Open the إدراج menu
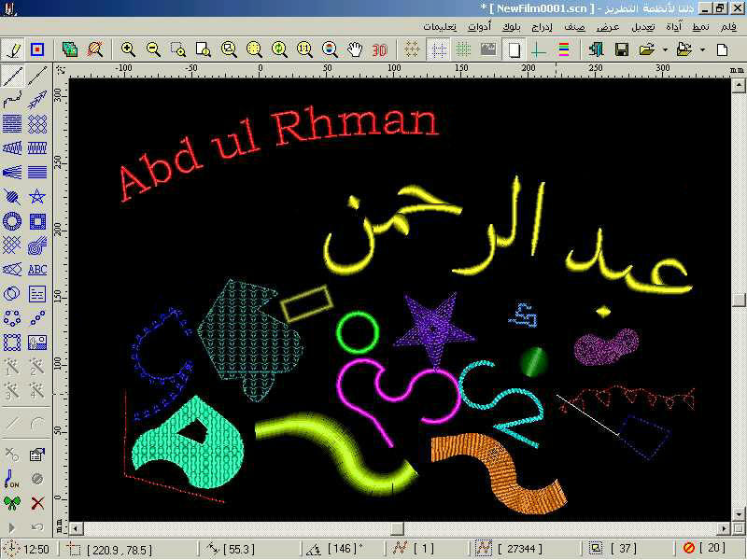Image resolution: width=747 pixels, height=560 pixels. pos(541,27)
